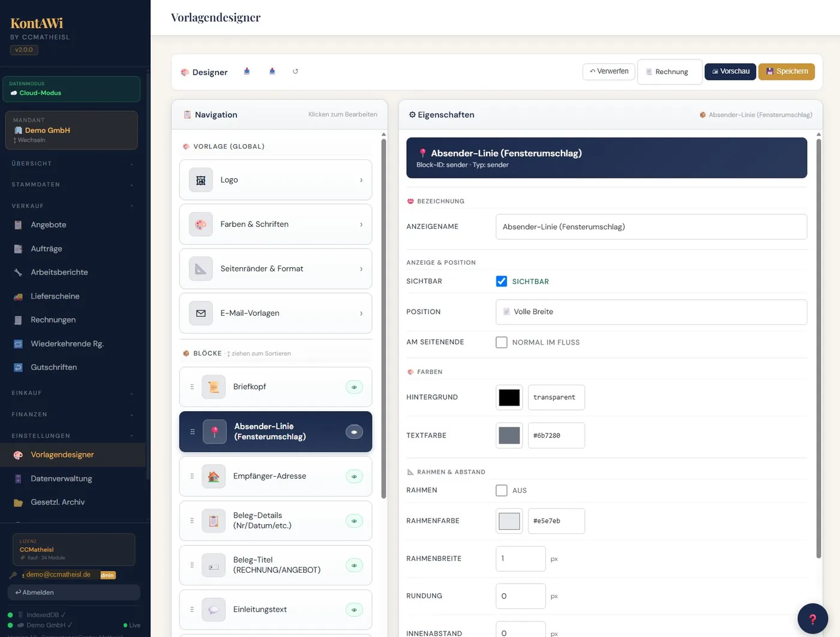The width and height of the screenshot is (840, 637).
Task: Toggle visibility eye of Einleitungstext block
Action: pyautogui.click(x=354, y=610)
